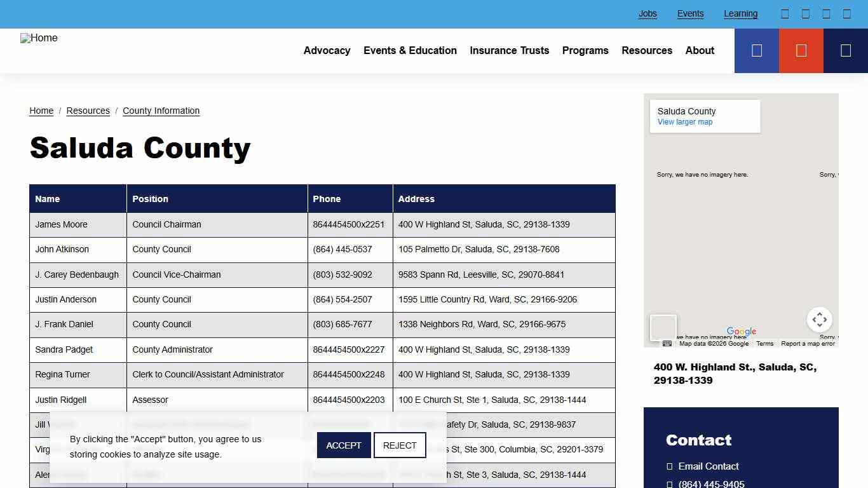This screenshot has height=488, width=868.
Task: Open keyboard shortcuts icon on the map
Action: 667,343
